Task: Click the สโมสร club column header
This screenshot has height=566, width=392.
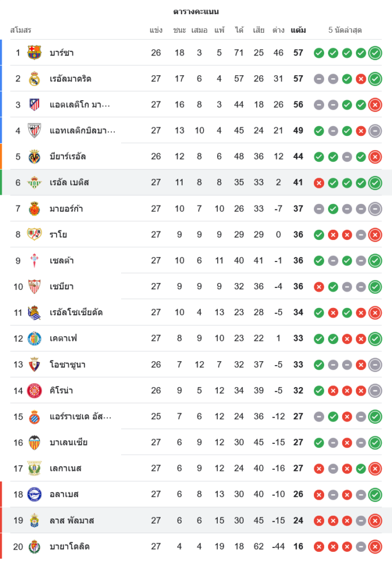Action: 21,30
